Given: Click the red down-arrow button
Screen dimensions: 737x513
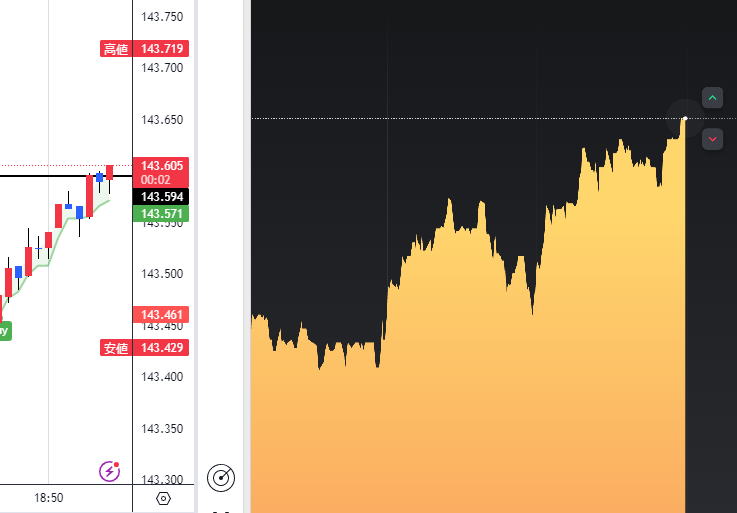Looking at the screenshot, I should point(712,139).
